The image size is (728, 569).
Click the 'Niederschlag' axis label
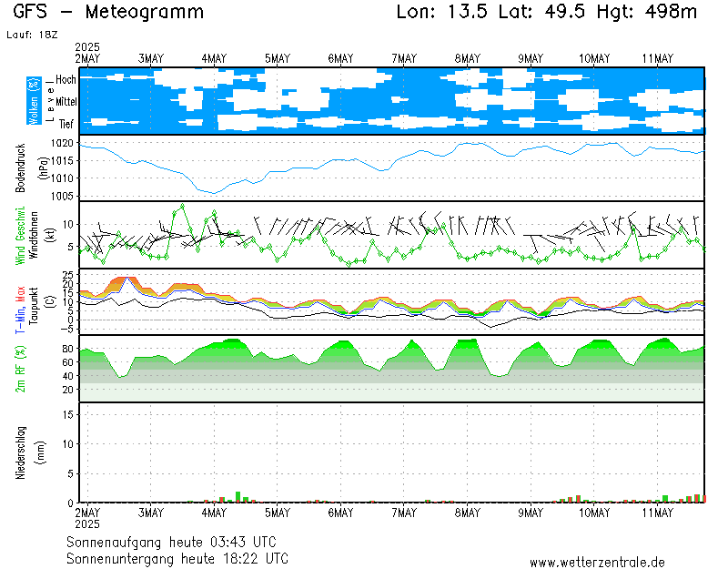20,452
